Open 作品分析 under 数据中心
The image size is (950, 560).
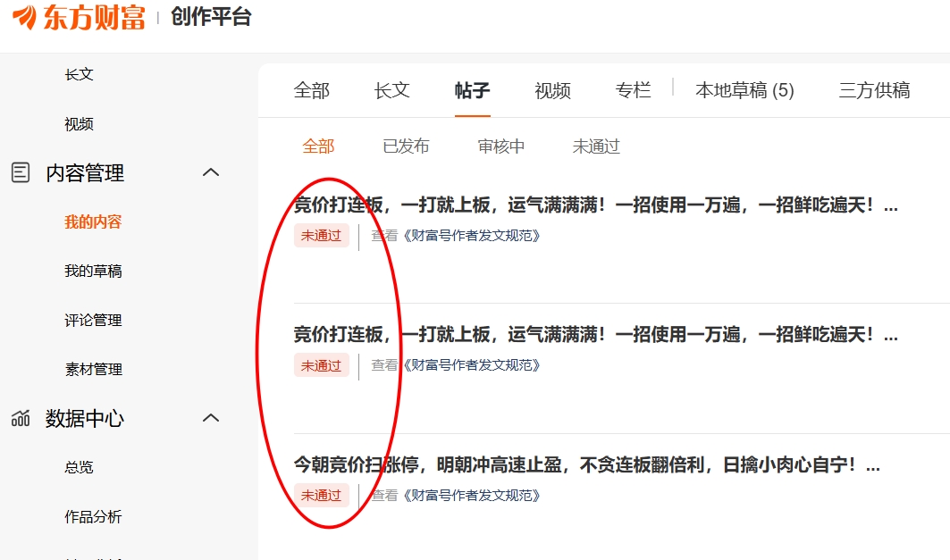point(93,516)
